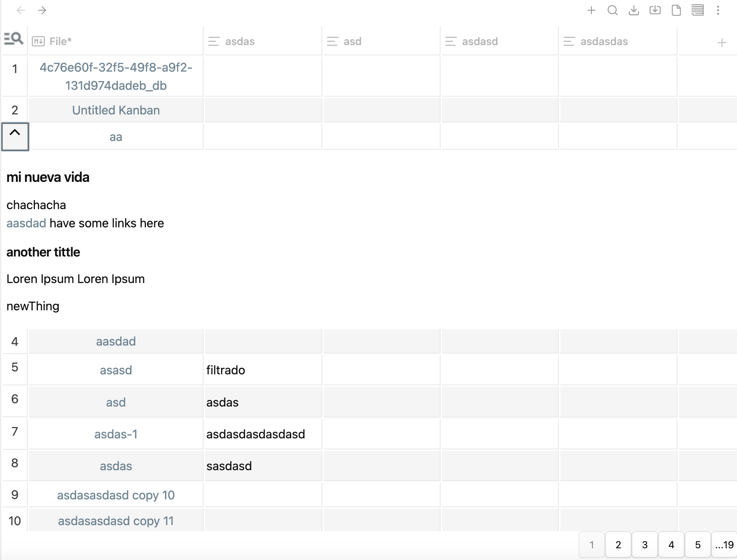The image size is (737, 560).
Task: Open the stacked-rows view icon
Action: click(x=698, y=10)
